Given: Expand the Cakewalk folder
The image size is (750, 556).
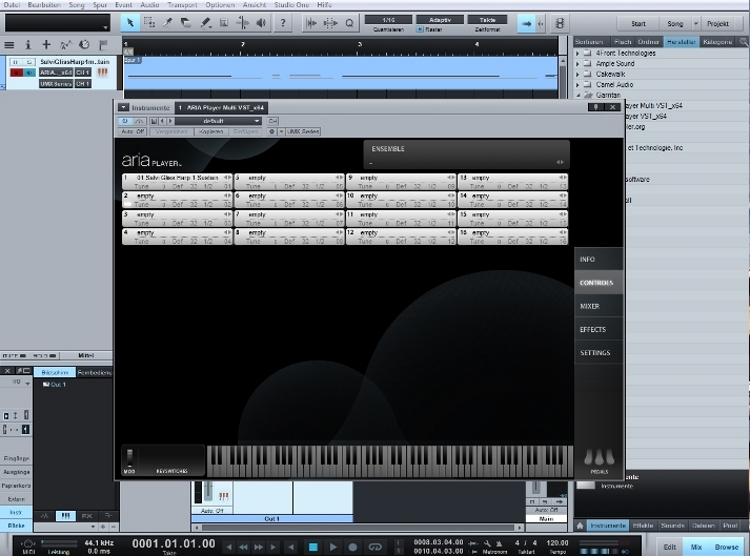Looking at the screenshot, I should pyautogui.click(x=577, y=74).
